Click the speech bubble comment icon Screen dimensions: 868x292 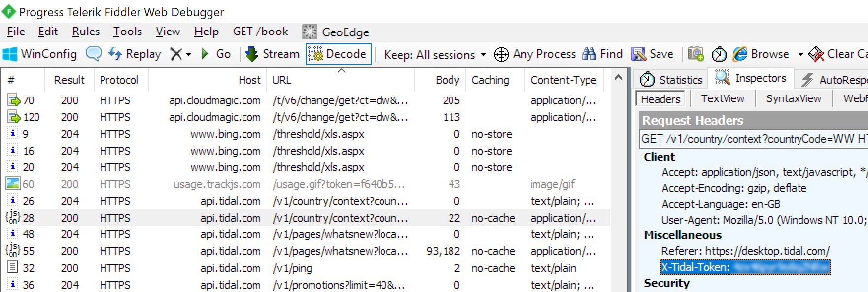[x=94, y=54]
